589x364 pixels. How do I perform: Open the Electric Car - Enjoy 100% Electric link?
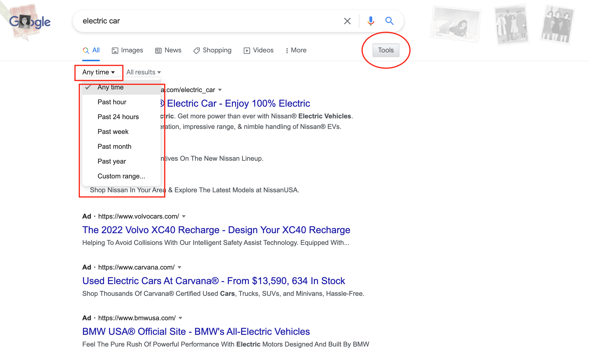235,104
